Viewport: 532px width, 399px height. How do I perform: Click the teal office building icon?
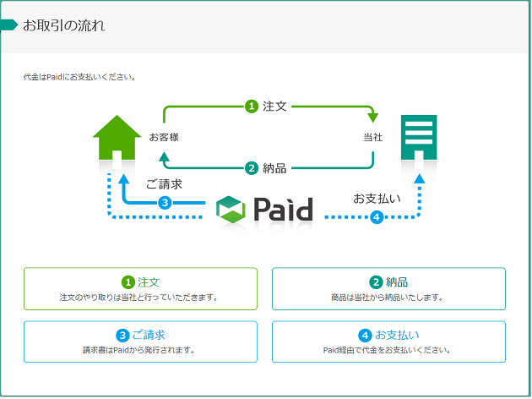pyautogui.click(x=419, y=137)
